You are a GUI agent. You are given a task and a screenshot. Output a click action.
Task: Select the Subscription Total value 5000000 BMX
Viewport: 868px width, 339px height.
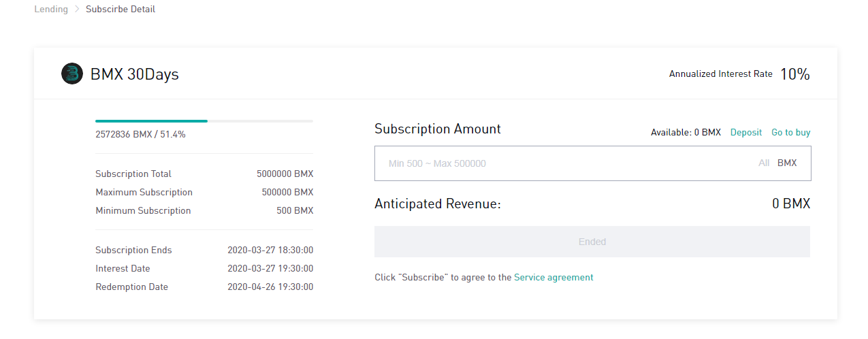[285, 174]
